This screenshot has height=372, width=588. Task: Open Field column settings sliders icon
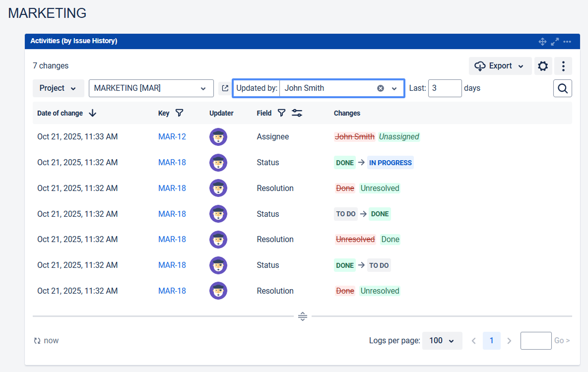point(297,113)
